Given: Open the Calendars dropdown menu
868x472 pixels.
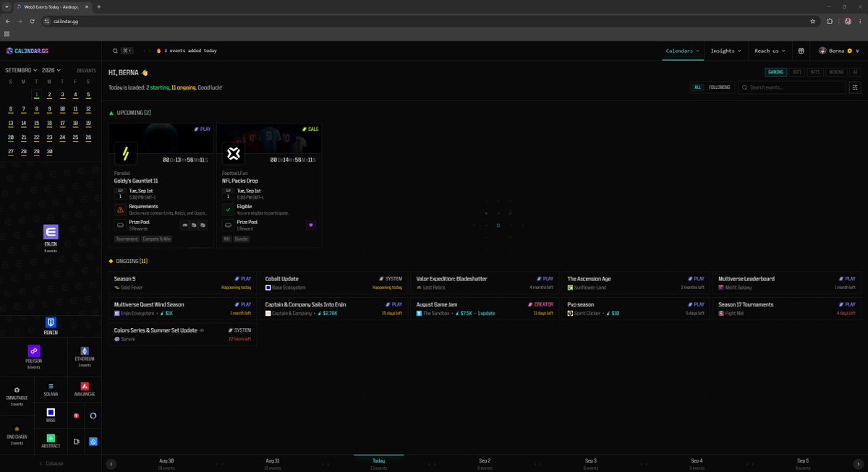Looking at the screenshot, I should pyautogui.click(x=683, y=51).
